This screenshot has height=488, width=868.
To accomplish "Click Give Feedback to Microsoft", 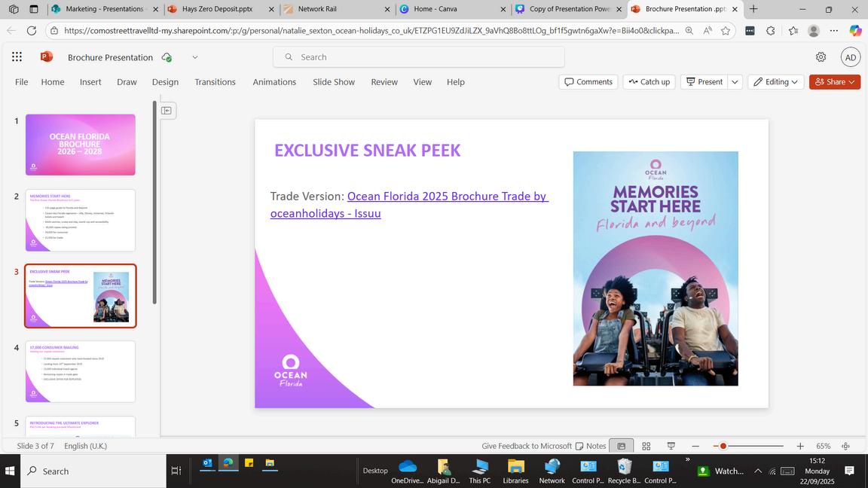I will [527, 446].
